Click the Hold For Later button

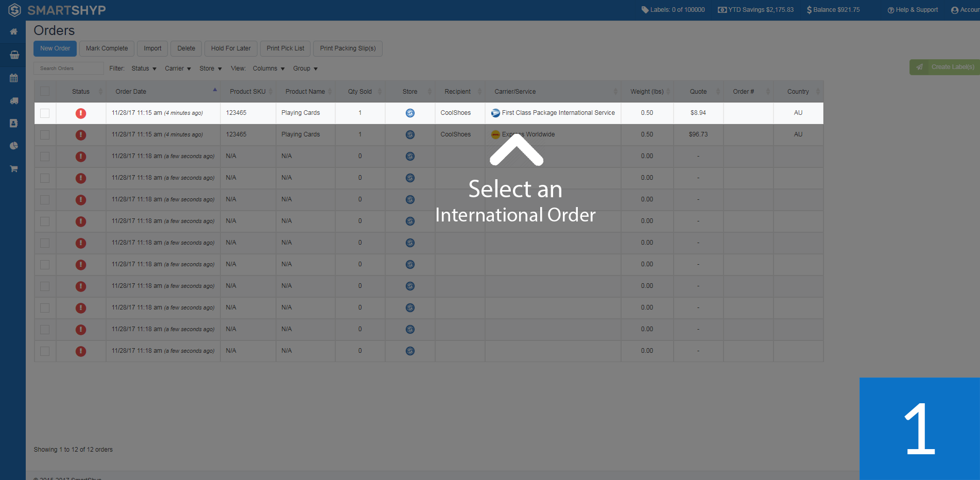(x=231, y=48)
